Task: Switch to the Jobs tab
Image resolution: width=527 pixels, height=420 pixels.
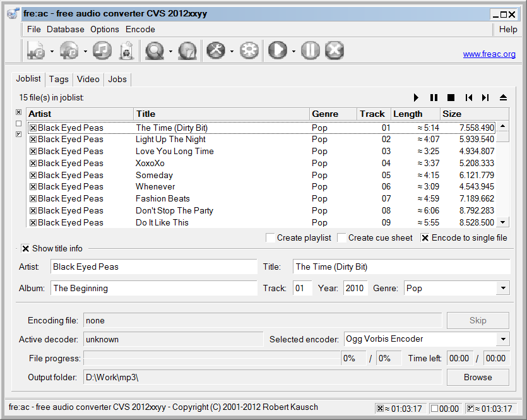Action: (117, 80)
